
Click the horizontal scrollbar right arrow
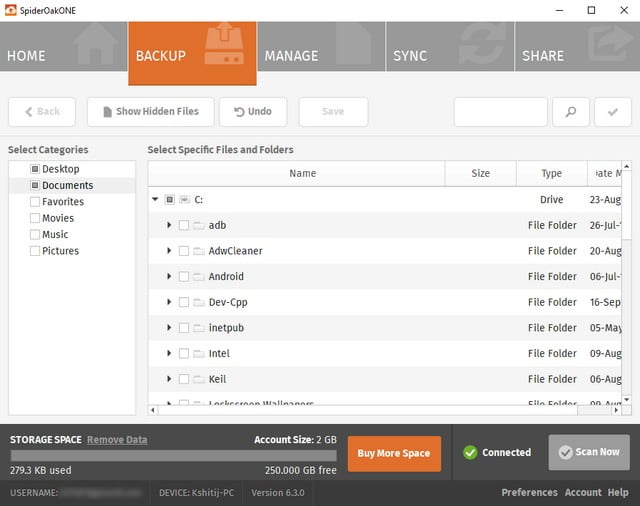click(x=616, y=410)
